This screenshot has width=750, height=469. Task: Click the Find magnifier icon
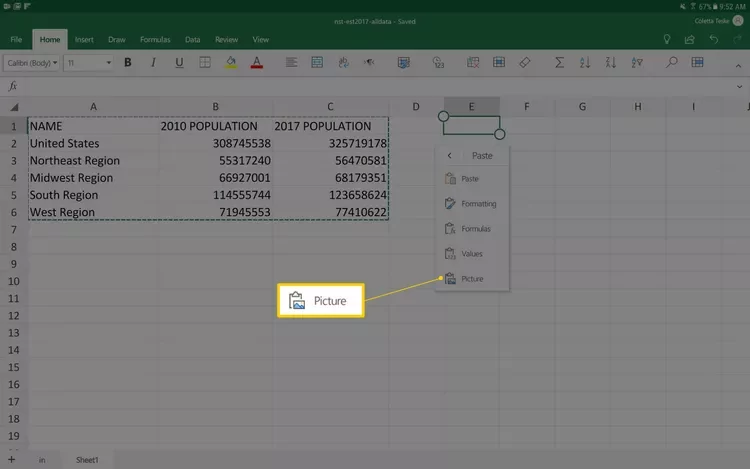671,63
